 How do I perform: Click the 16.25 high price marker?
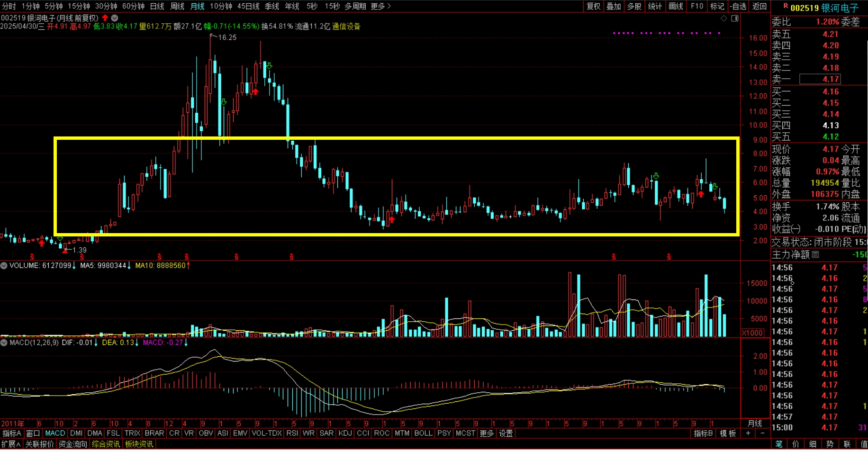227,37
